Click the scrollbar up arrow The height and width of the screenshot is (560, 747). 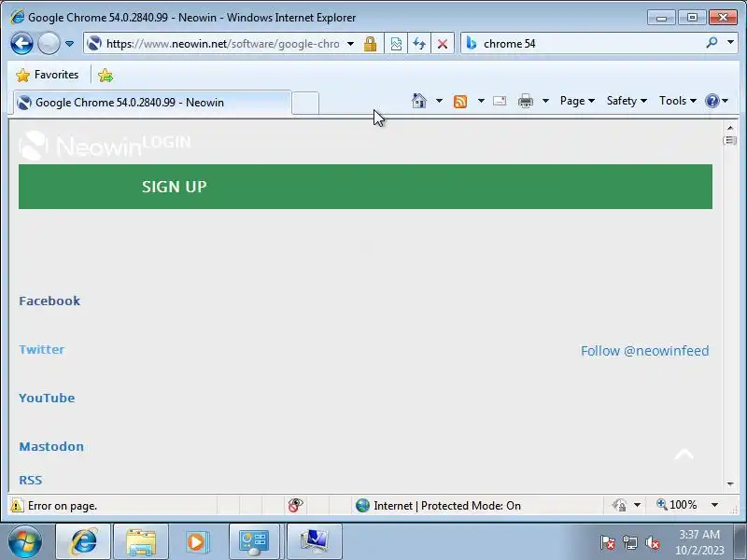(730, 128)
